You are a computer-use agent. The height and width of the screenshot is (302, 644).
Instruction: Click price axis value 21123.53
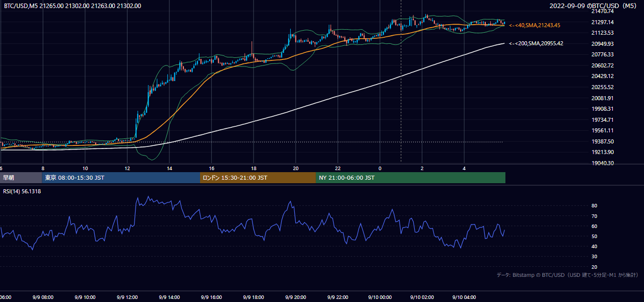[x=602, y=33]
